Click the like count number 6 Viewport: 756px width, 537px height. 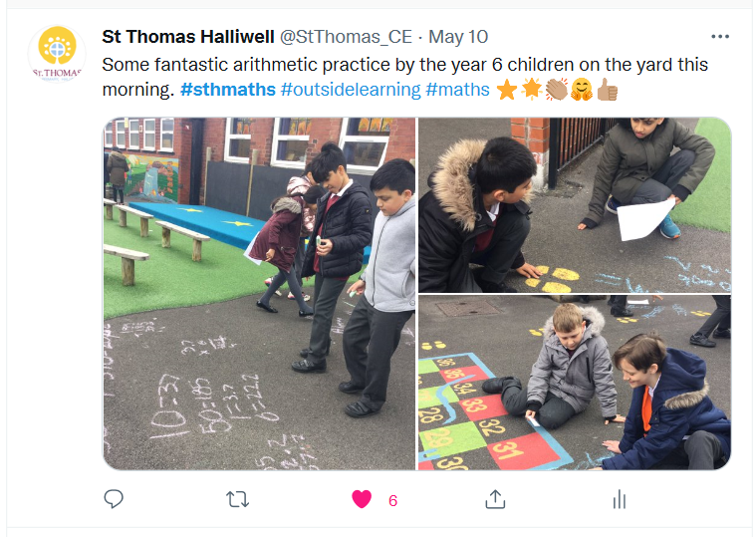[x=393, y=500]
